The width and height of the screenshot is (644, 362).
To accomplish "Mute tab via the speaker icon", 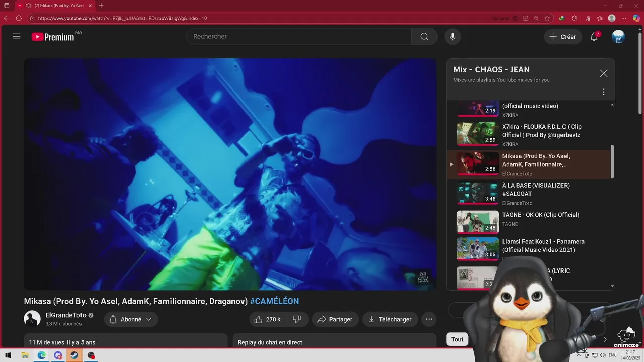I will (28, 6).
